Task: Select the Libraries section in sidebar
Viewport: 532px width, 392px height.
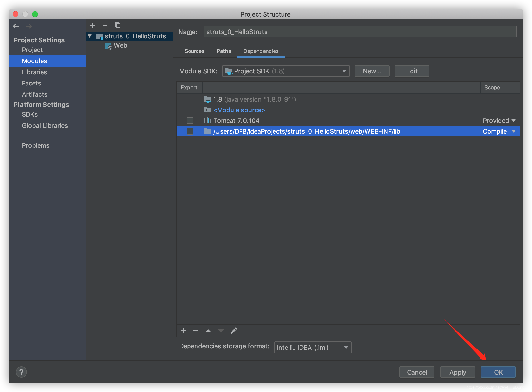Action: tap(35, 71)
